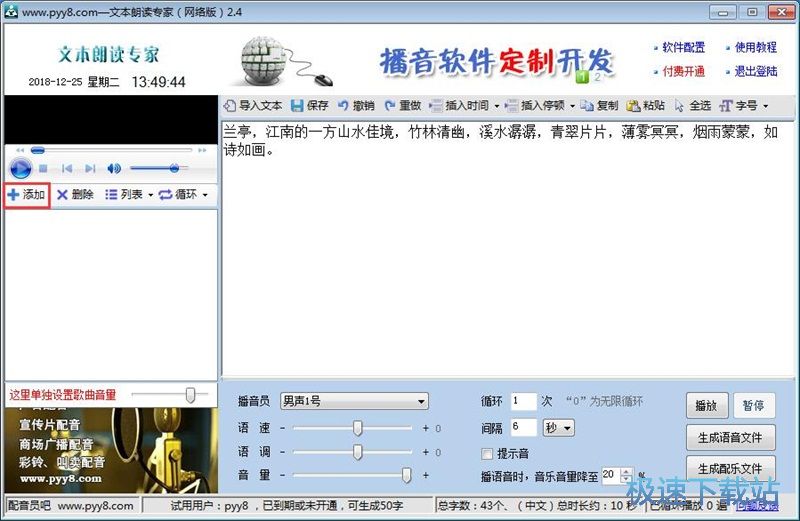Go to the previous track in the player
The image size is (800, 521).
click(x=67, y=168)
